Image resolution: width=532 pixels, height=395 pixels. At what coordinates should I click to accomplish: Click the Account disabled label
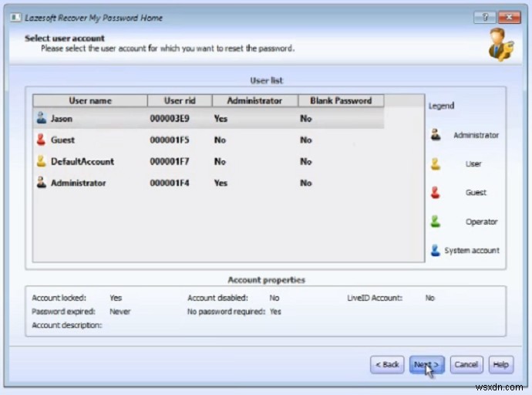coord(218,298)
